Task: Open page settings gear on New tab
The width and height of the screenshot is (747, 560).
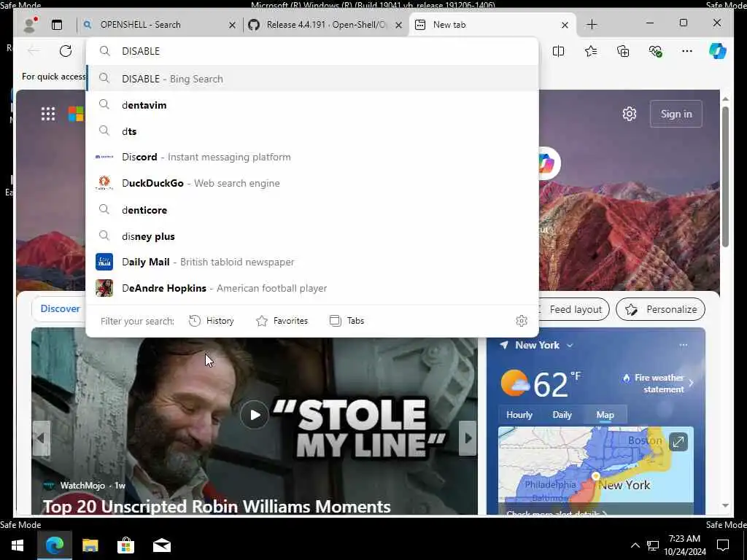Action: (630, 114)
